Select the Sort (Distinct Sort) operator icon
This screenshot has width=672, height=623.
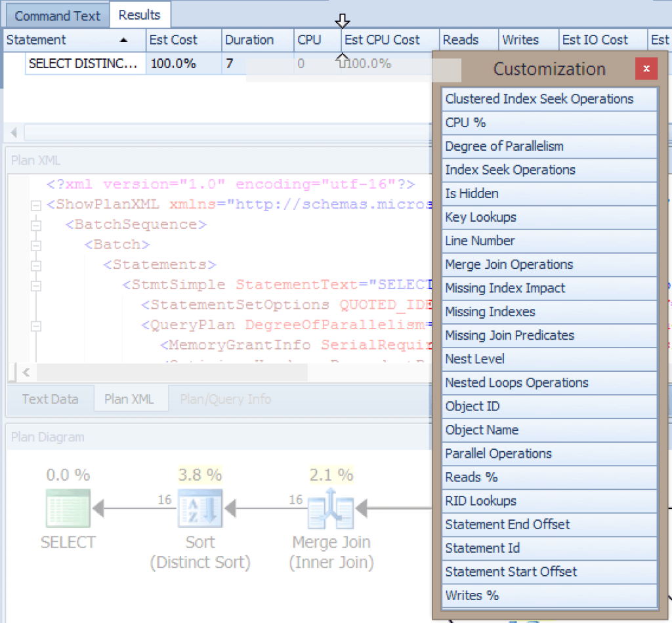point(200,508)
